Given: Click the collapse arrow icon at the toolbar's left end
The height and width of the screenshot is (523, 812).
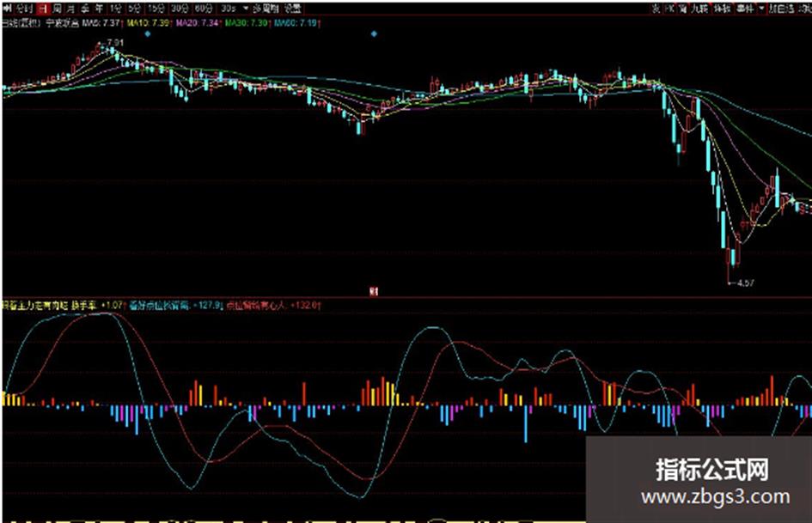Looking at the screenshot, I should coord(8,9).
